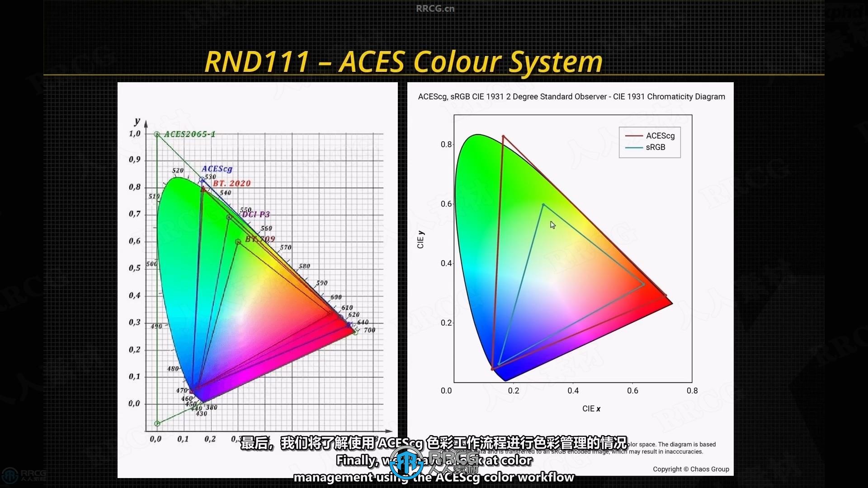Click the 480 wavelength label
Viewport: 868px width, 488px height.
click(173, 369)
